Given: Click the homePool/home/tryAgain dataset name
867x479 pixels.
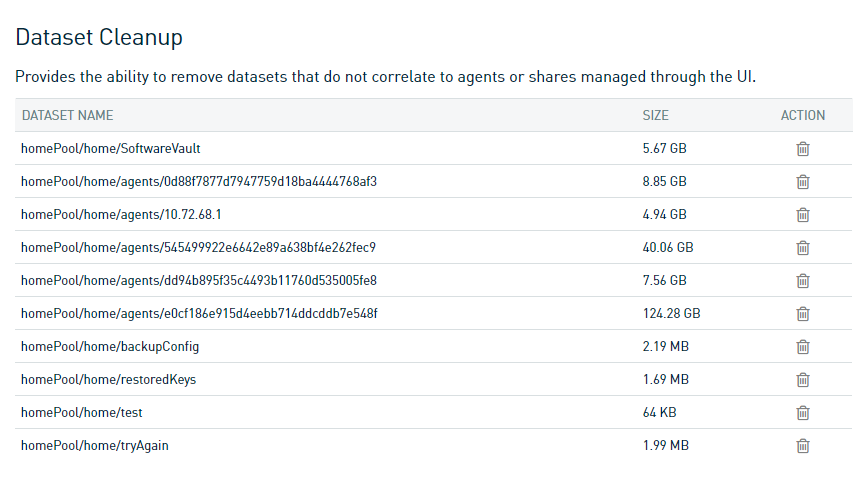Looking at the screenshot, I should click(x=94, y=446).
